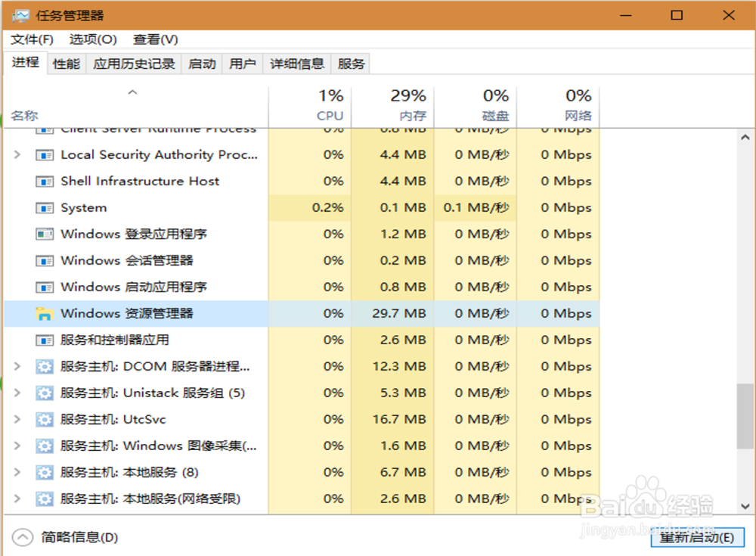Click the Windows 启动应用程序 icon
The image size is (756, 556).
[45, 287]
